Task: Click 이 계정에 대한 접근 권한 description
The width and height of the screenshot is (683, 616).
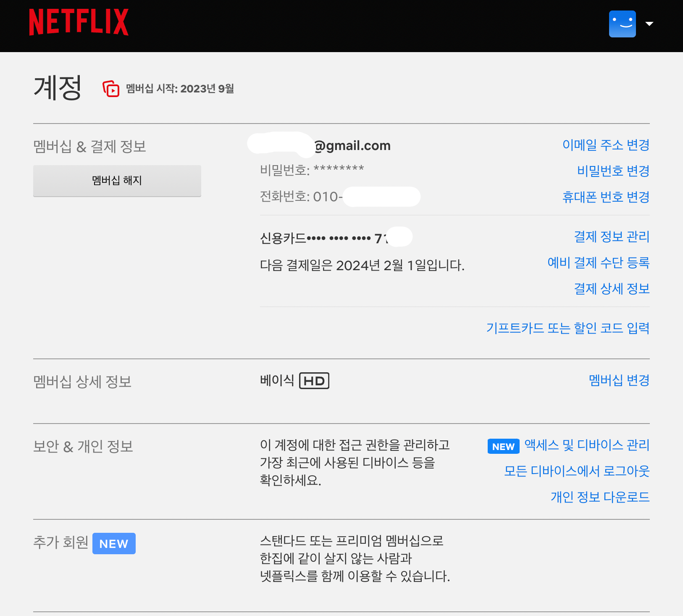Action: point(355,463)
